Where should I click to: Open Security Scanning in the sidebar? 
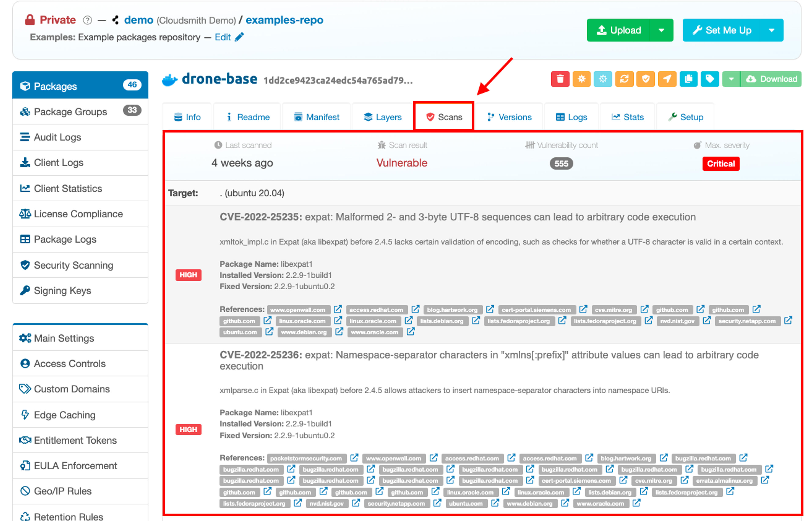point(73,265)
